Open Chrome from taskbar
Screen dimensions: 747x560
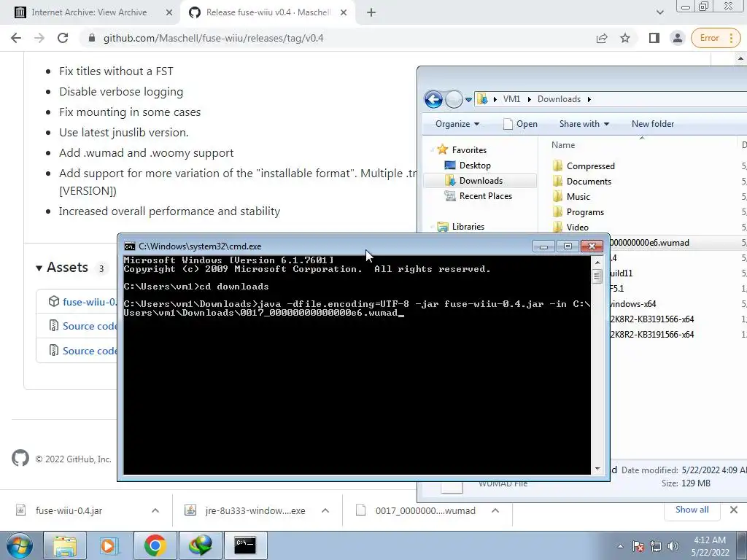(x=155, y=545)
